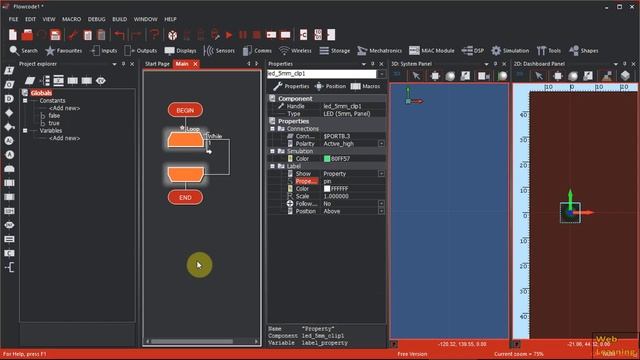The height and width of the screenshot is (360, 640).
Task: Save the project using the floppy disk icon
Action: [x=55, y=35]
